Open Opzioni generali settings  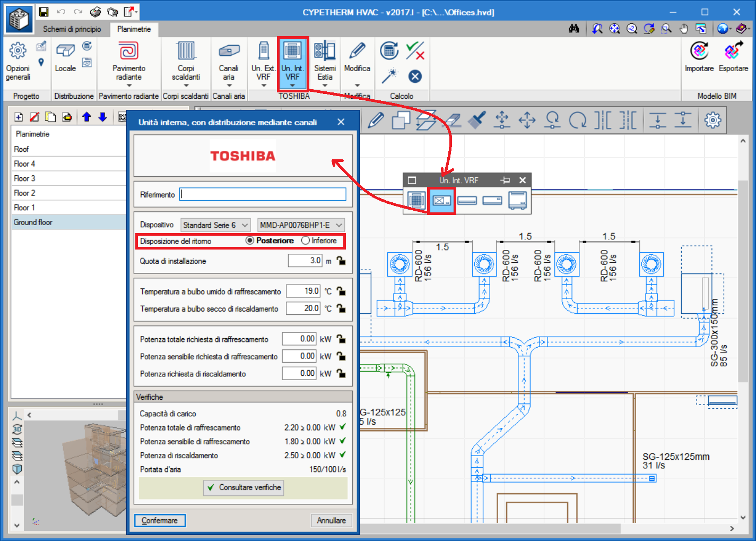[18, 61]
